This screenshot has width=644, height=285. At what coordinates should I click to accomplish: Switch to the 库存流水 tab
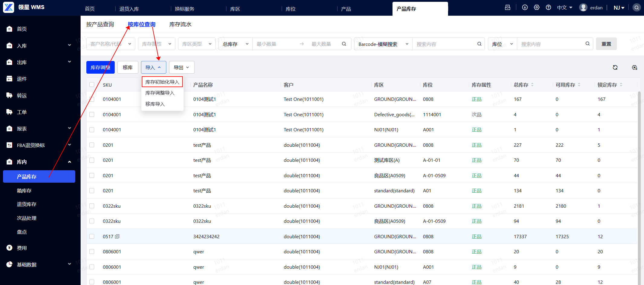tap(180, 24)
